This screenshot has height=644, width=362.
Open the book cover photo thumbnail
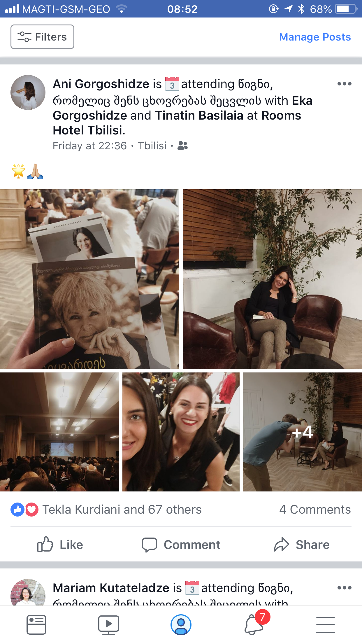89,279
